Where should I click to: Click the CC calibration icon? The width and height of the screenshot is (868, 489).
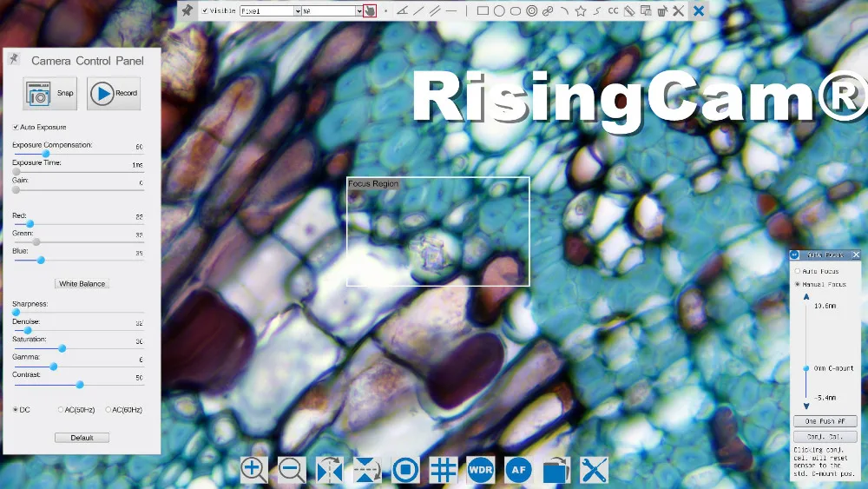(613, 10)
